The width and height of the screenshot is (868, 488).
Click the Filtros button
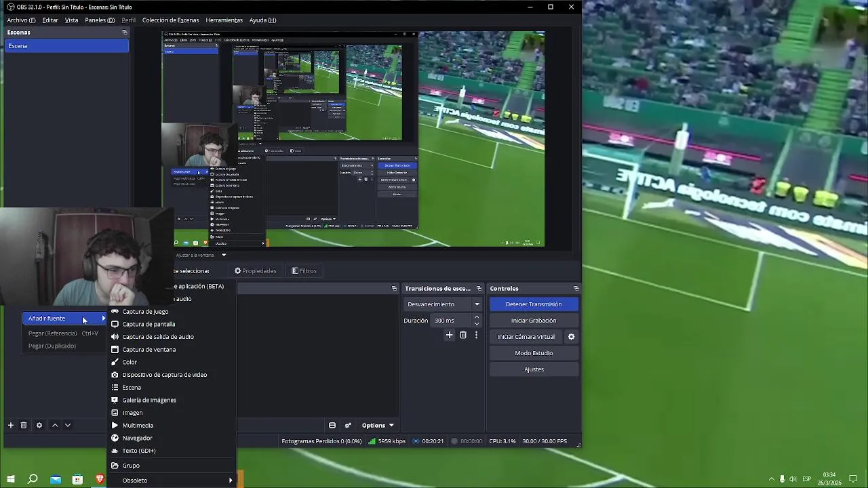[x=304, y=271]
